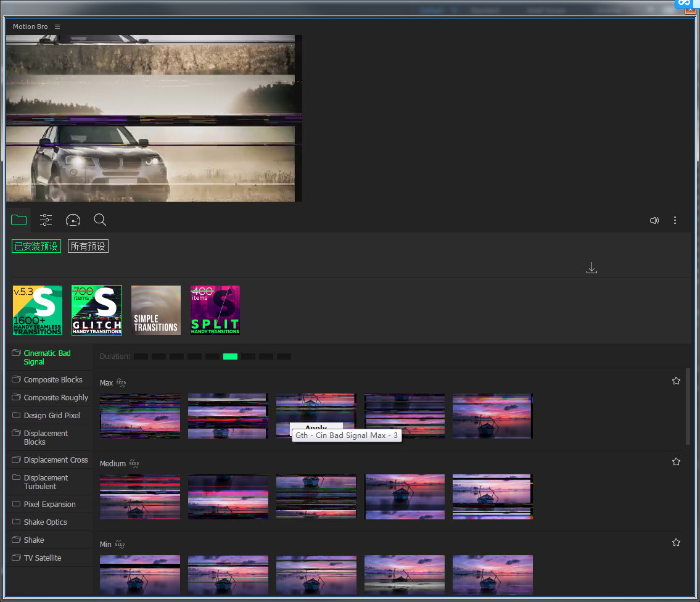Set duration to the highlighted green segment

(231, 357)
